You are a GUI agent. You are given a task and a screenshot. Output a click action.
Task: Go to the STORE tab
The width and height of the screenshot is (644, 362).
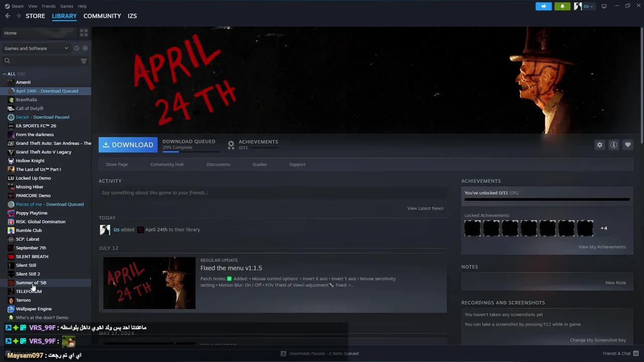(x=35, y=16)
